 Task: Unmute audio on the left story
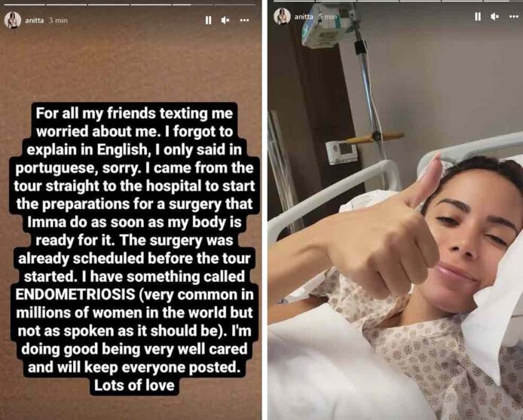(x=225, y=20)
